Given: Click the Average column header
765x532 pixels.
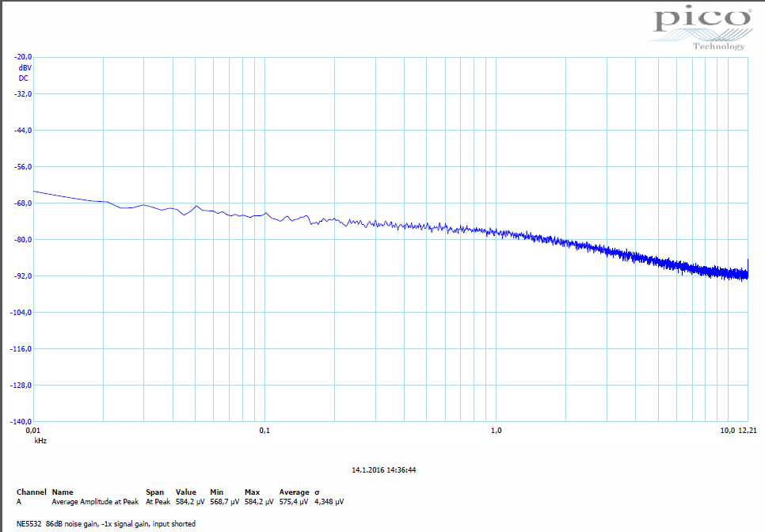Looking at the screenshot, I should 294,492.
